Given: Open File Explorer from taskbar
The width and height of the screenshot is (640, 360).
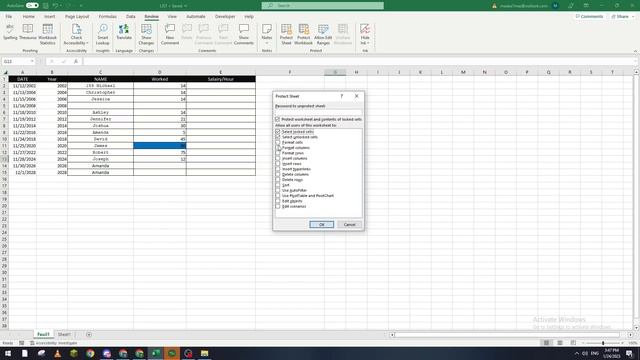Looking at the screenshot, I should pos(204,353).
